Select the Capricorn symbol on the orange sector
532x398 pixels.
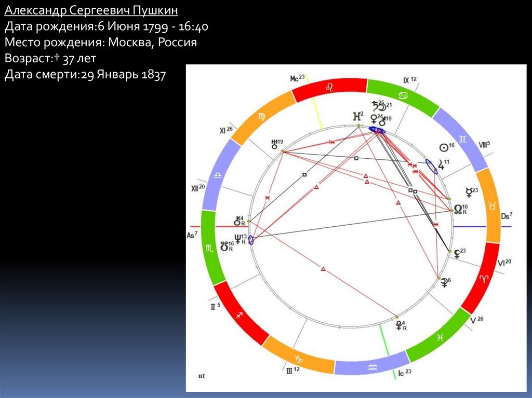[x=299, y=359]
